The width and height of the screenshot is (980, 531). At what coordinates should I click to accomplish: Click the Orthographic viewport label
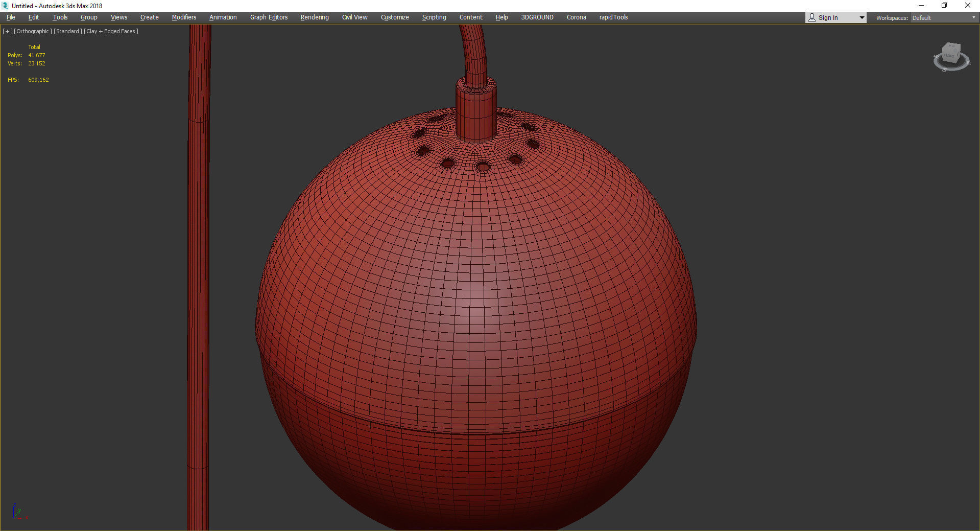33,31
